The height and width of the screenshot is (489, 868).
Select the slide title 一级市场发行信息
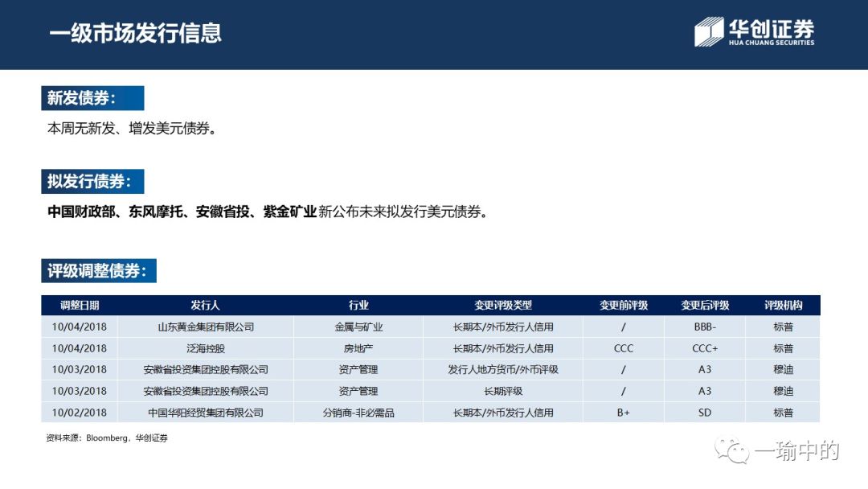click(x=135, y=33)
